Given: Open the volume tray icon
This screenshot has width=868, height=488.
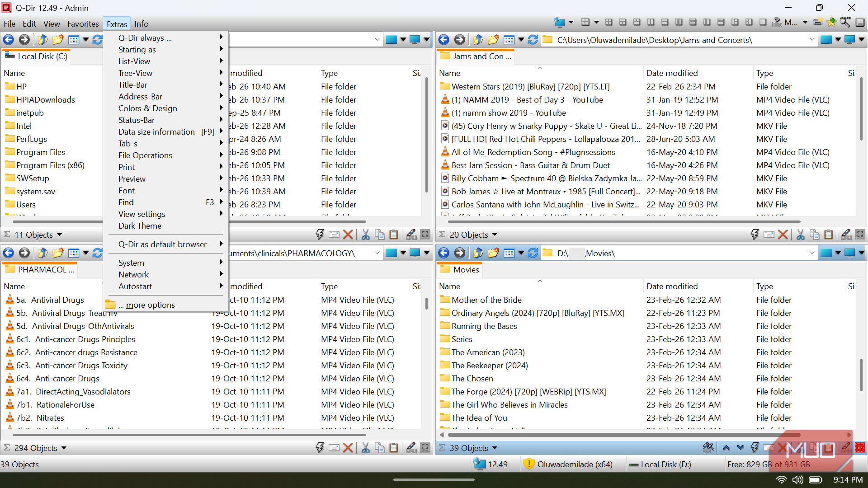Looking at the screenshot, I should pyautogui.click(x=797, y=479).
